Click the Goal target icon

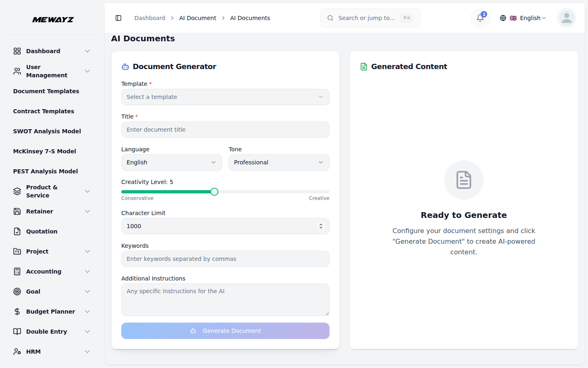[x=17, y=291]
